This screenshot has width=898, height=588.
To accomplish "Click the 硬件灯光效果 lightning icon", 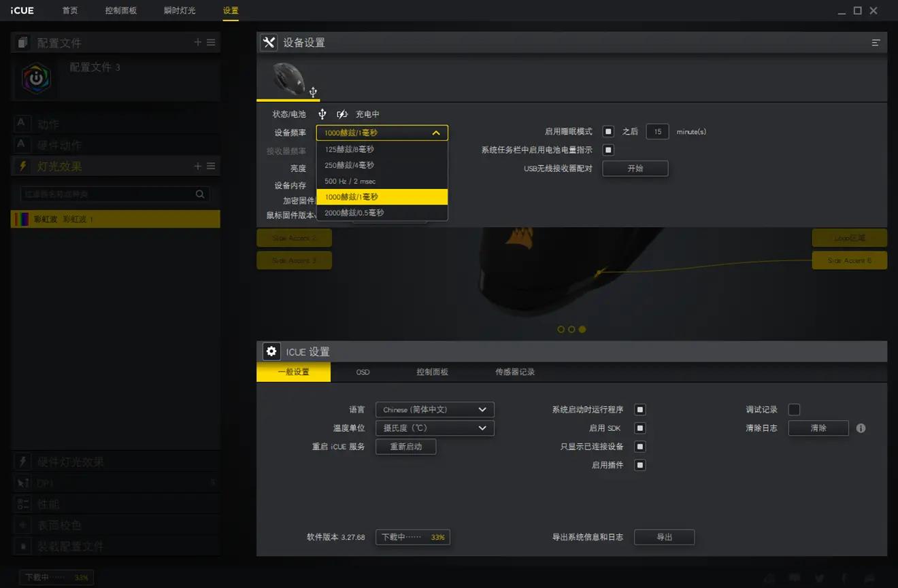I will click(23, 462).
